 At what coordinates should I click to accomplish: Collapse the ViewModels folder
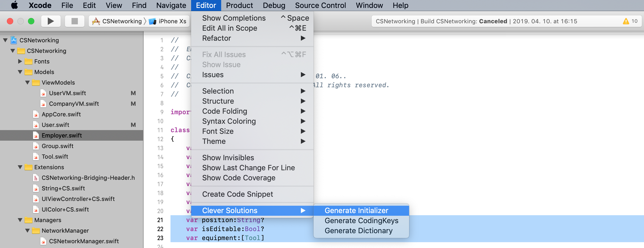(27, 82)
